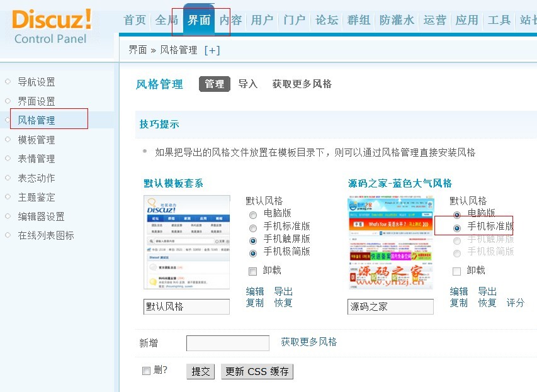Viewport: 537px width, 392px height.
Task: Select 电脑版 radio for 源码之家 style
Action: 457,215
